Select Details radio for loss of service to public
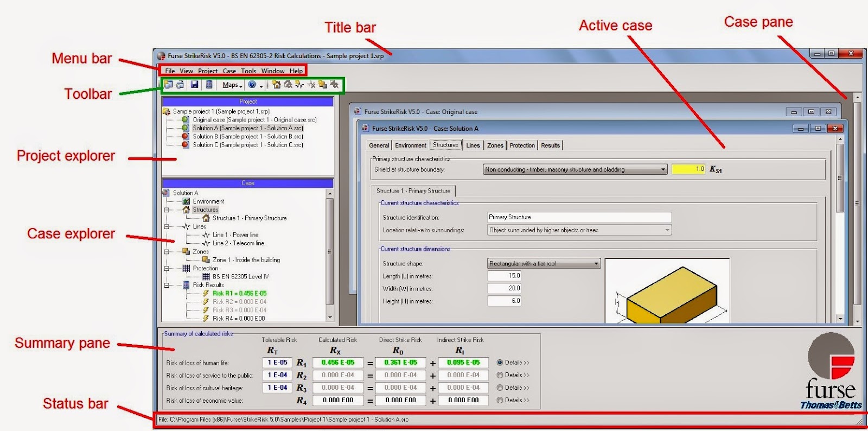 click(500, 375)
